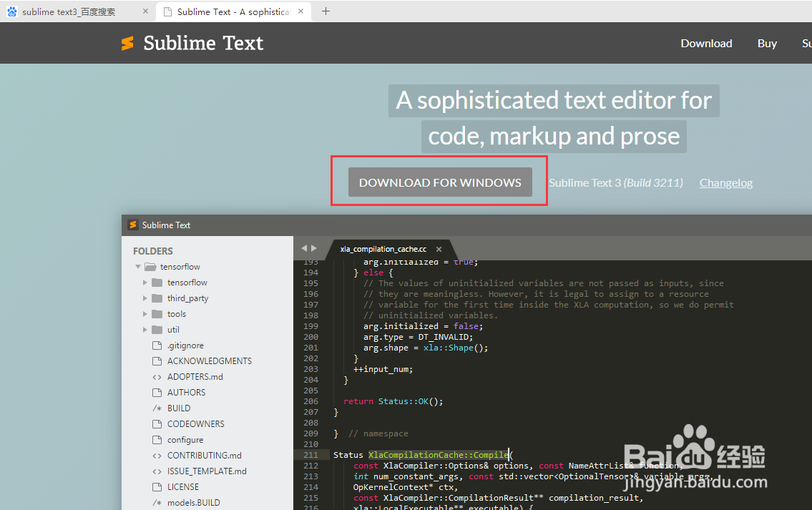Image resolution: width=812 pixels, height=510 pixels.
Task: Expand the tools folder arrow
Action: (145, 314)
